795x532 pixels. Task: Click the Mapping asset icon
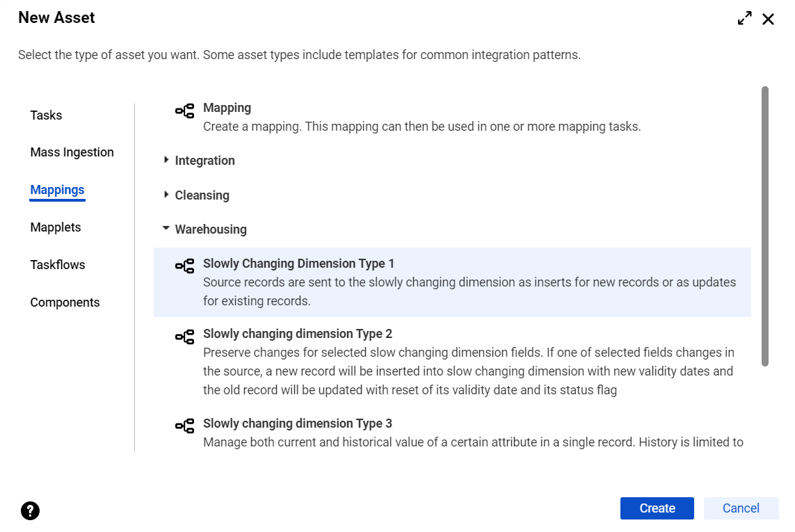coord(184,111)
